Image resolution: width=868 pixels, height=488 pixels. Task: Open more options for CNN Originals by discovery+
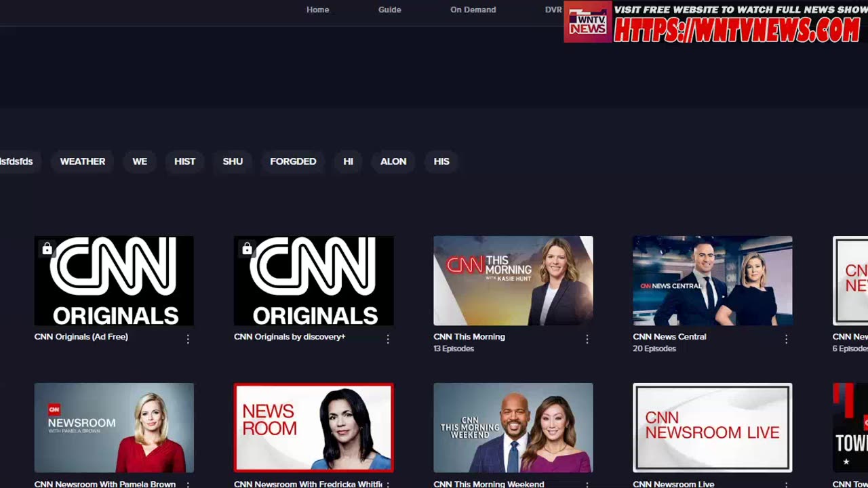coord(388,339)
